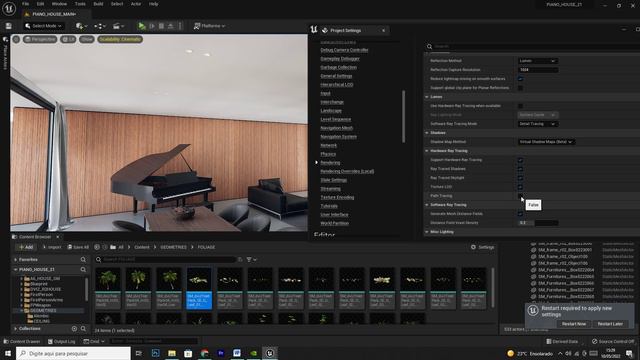Collapse the Lumen section
Viewport: 640px width, 360px height.
click(x=427, y=97)
